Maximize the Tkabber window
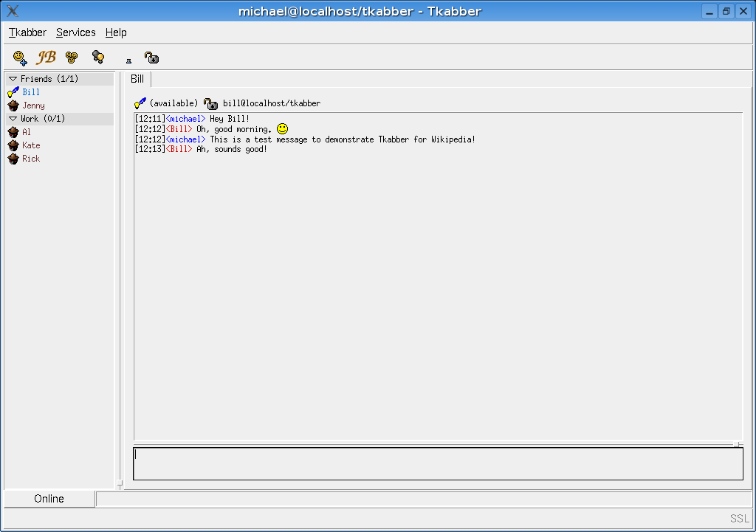The height and width of the screenshot is (532, 756). click(726, 11)
